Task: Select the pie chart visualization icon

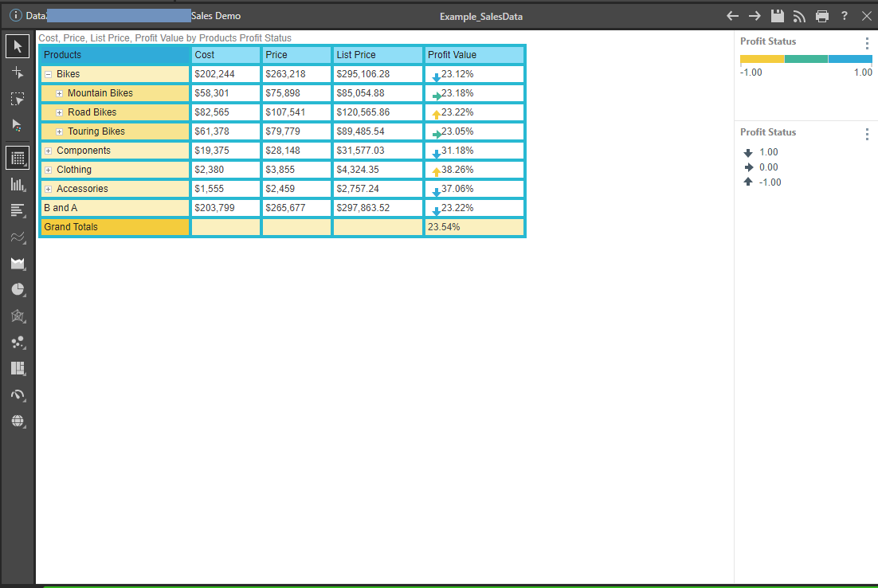Action: 18,289
